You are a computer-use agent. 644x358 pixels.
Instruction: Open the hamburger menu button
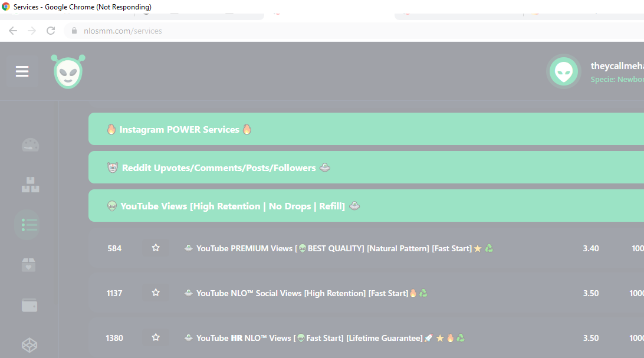pos(22,71)
